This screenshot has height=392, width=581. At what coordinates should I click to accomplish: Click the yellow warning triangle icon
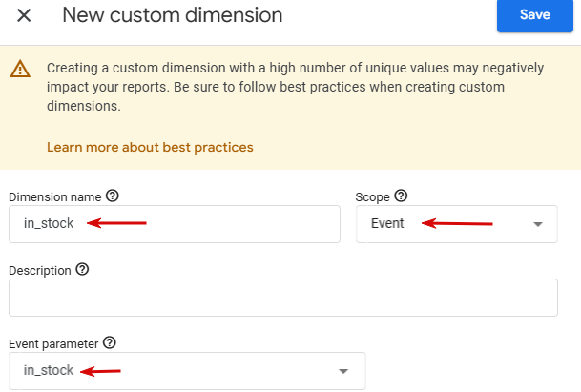tap(19, 69)
